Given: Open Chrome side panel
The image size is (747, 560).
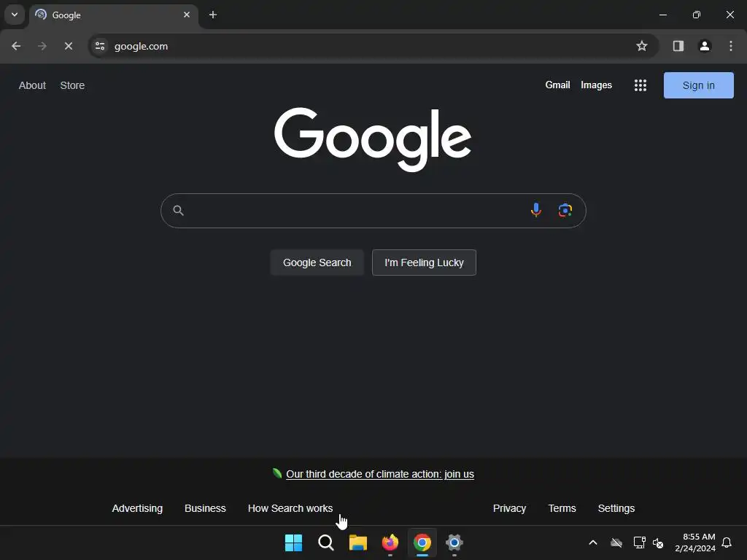Looking at the screenshot, I should pos(678,46).
